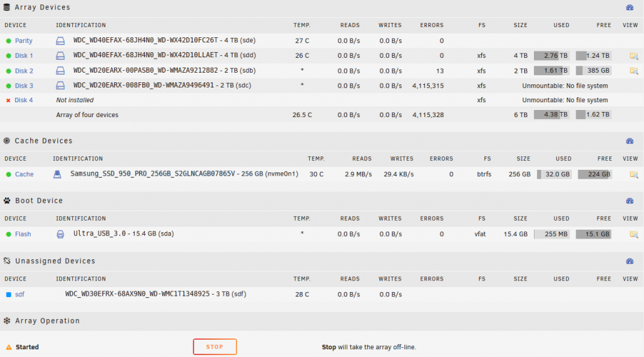Viewport: 644px width, 357px height.
Task: Open Cache device settings link
Action: click(x=24, y=174)
